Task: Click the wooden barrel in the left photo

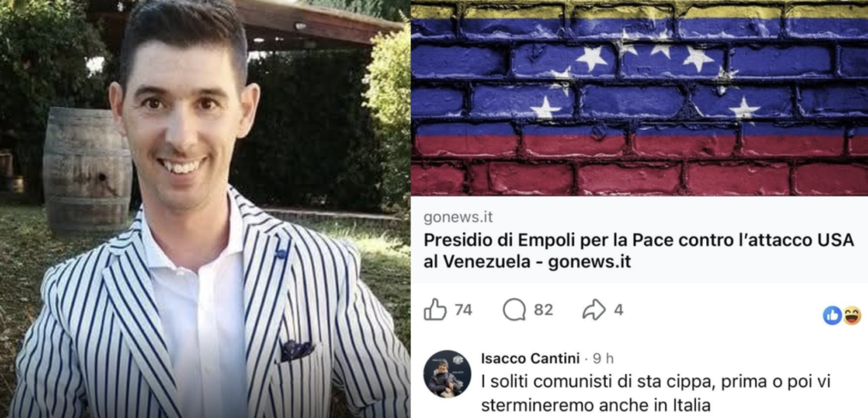Action: pyautogui.click(x=87, y=169)
